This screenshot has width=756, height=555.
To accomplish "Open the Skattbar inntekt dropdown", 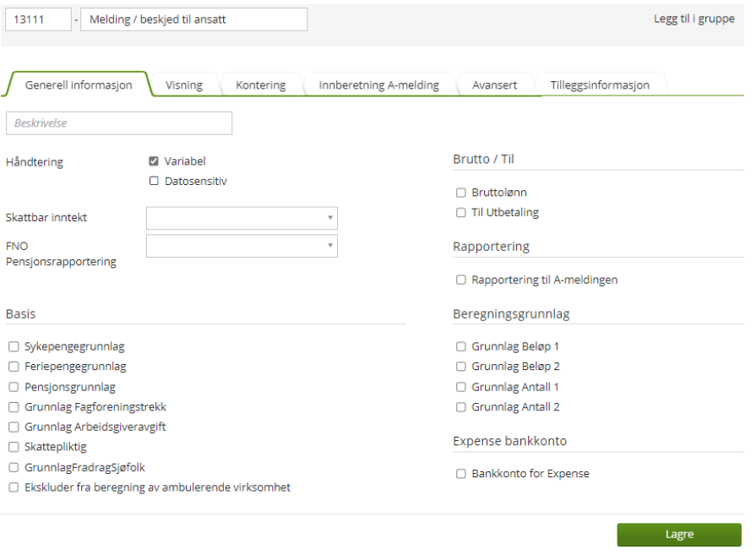I will point(242,219).
